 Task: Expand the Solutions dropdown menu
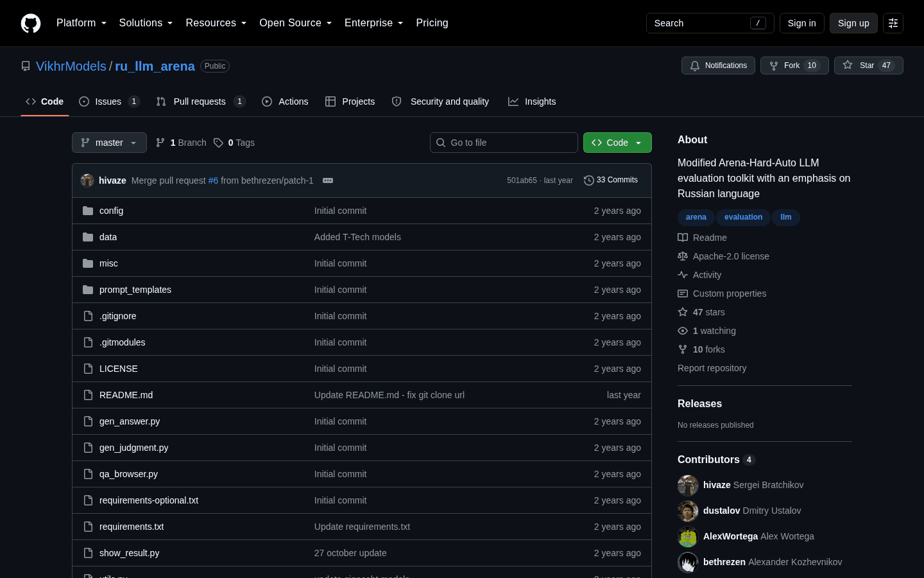coord(146,23)
